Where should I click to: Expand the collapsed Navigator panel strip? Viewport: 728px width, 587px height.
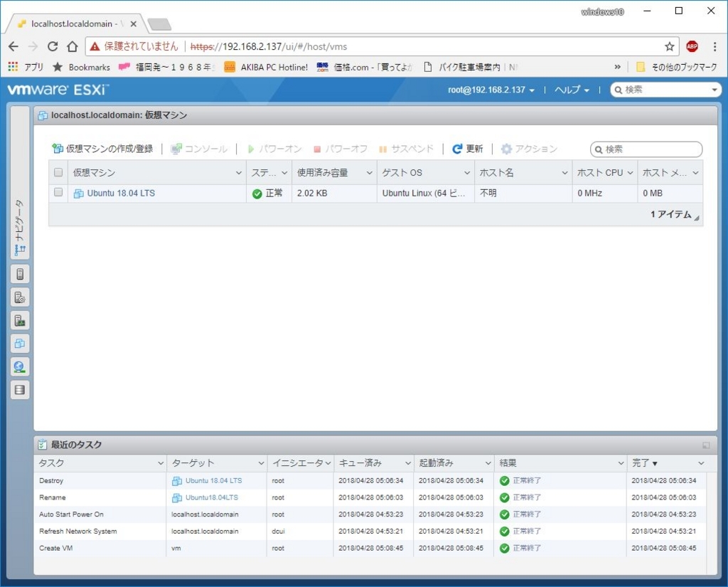point(20,183)
